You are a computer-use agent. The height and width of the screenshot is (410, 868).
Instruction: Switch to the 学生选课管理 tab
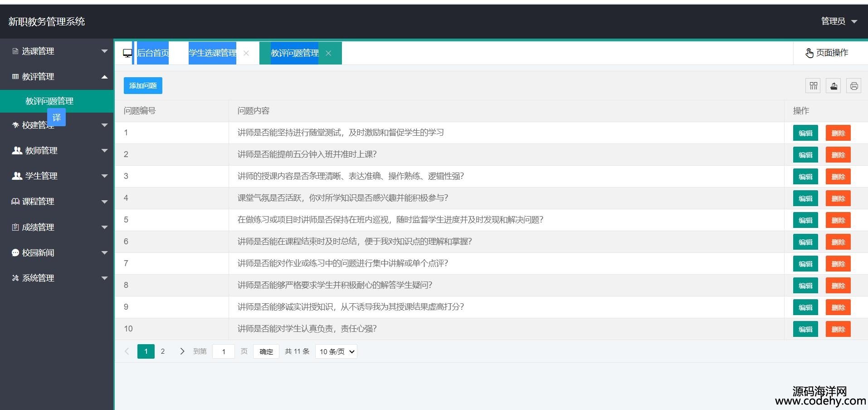212,53
